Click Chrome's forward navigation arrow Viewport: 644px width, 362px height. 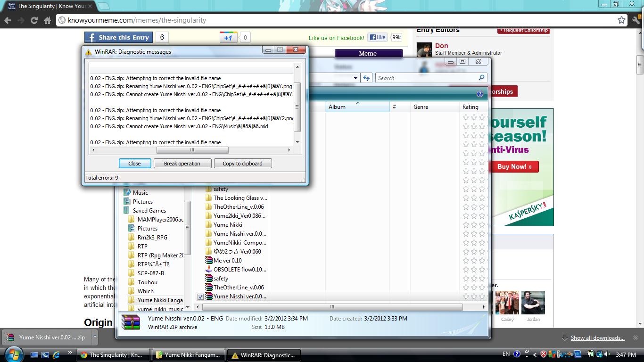pos(21,20)
